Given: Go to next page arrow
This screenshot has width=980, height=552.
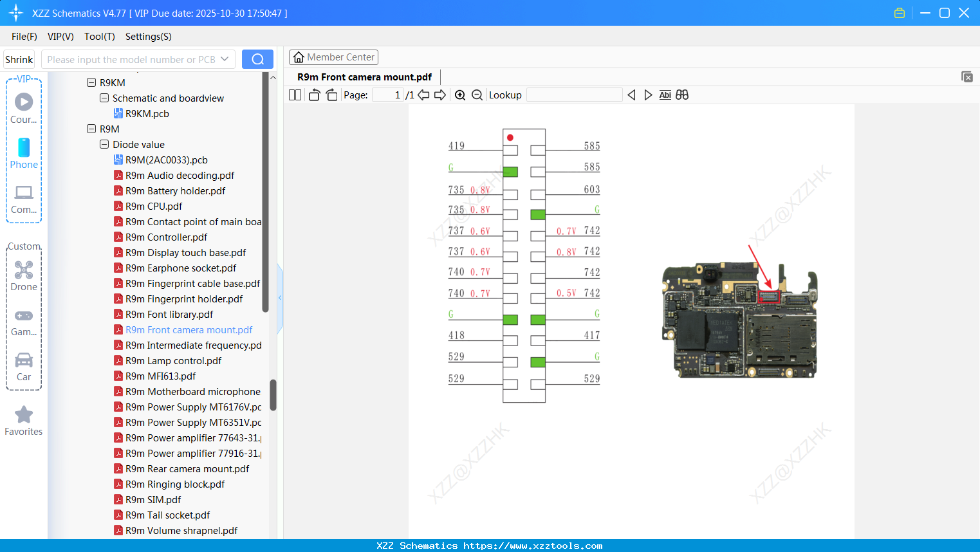Looking at the screenshot, I should tap(440, 95).
